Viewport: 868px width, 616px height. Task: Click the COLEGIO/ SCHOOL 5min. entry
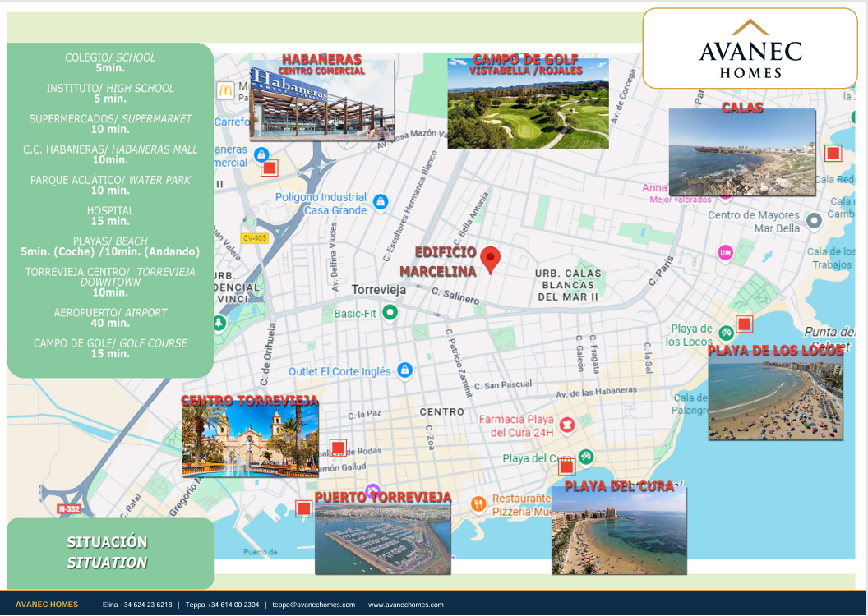pos(110,62)
